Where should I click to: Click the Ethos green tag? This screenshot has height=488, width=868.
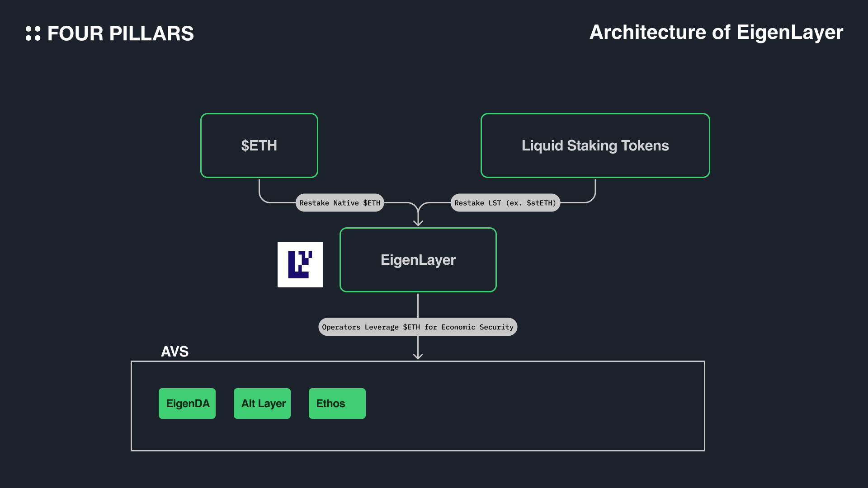337,404
